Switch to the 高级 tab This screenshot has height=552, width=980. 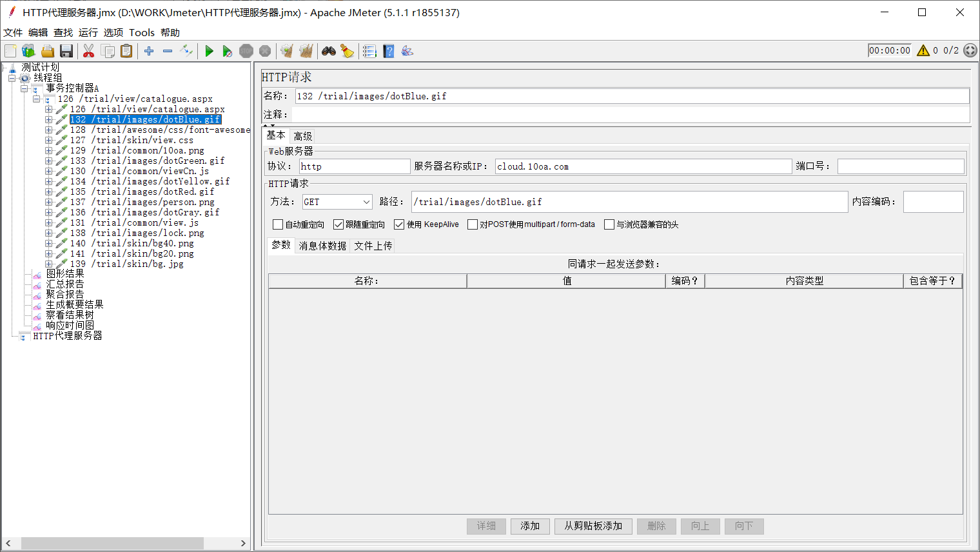point(303,136)
